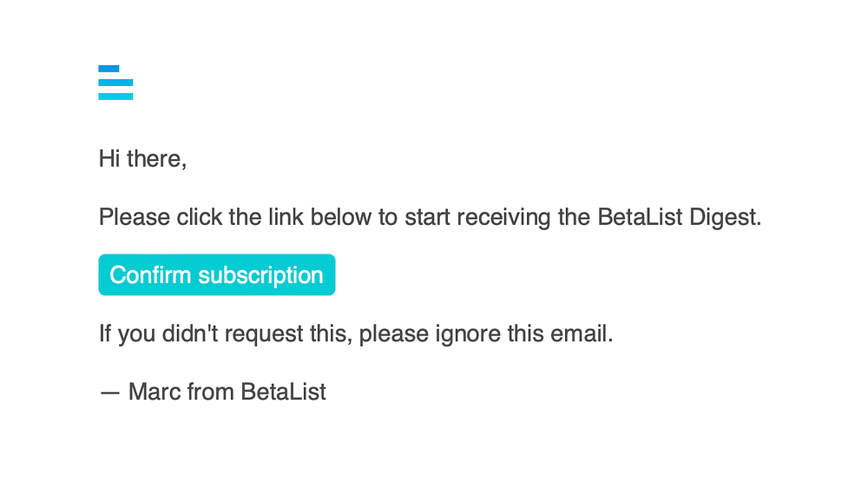Click the word "Please" in the email body
The height and width of the screenshot is (483, 868).
click(135, 217)
